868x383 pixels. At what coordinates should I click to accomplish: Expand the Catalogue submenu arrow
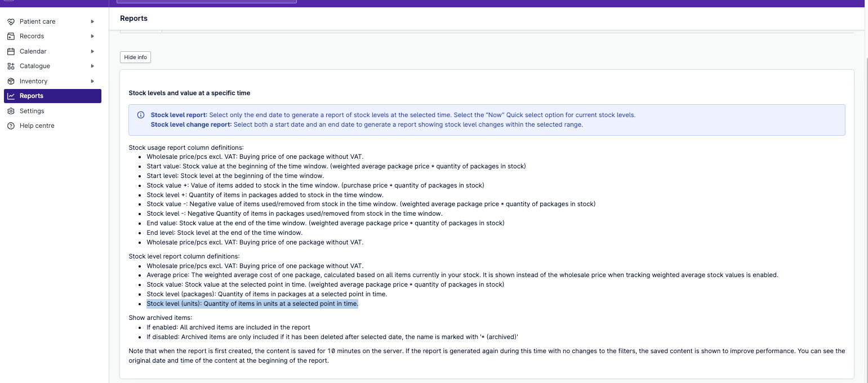coord(92,66)
